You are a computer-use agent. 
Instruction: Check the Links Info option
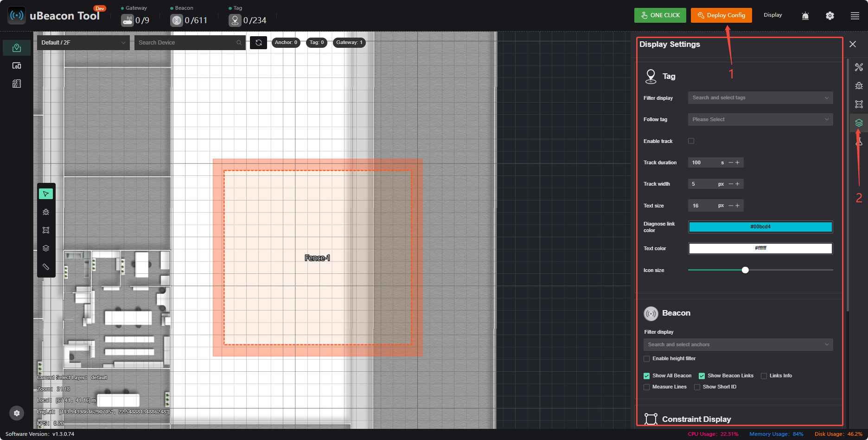764,376
